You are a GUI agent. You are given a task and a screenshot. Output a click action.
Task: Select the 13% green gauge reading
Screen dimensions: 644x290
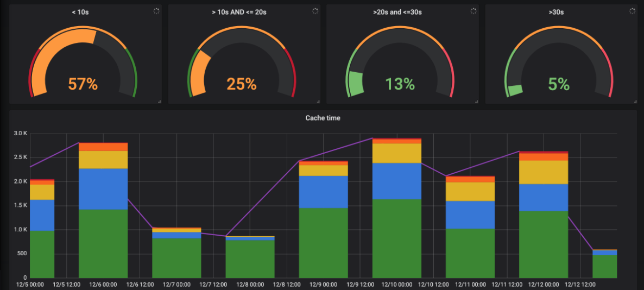click(x=400, y=84)
